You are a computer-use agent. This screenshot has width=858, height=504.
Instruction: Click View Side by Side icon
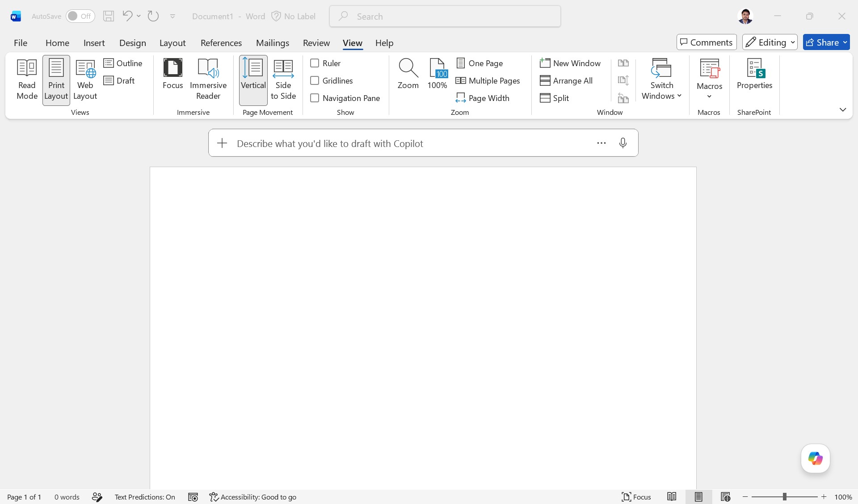(623, 63)
